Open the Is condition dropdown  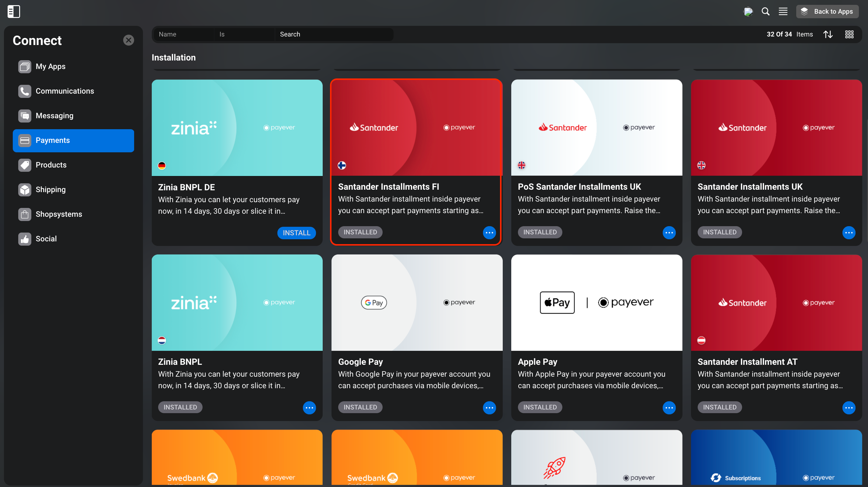pyautogui.click(x=244, y=34)
